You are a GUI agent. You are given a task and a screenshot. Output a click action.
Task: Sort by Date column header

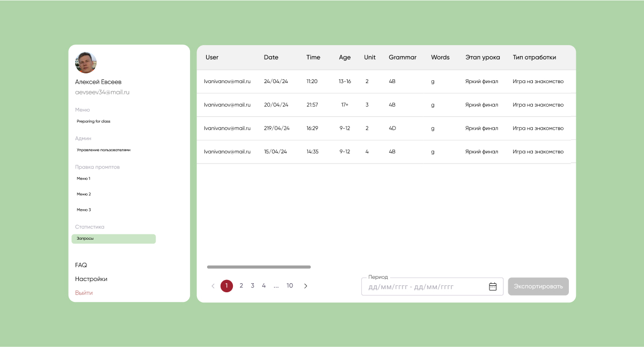pyautogui.click(x=271, y=57)
